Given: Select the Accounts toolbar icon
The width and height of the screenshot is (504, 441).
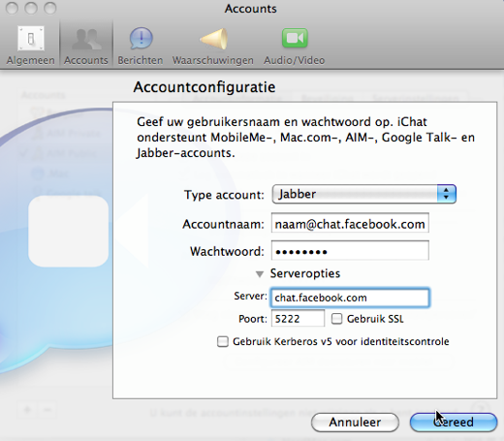Looking at the screenshot, I should tap(86, 46).
